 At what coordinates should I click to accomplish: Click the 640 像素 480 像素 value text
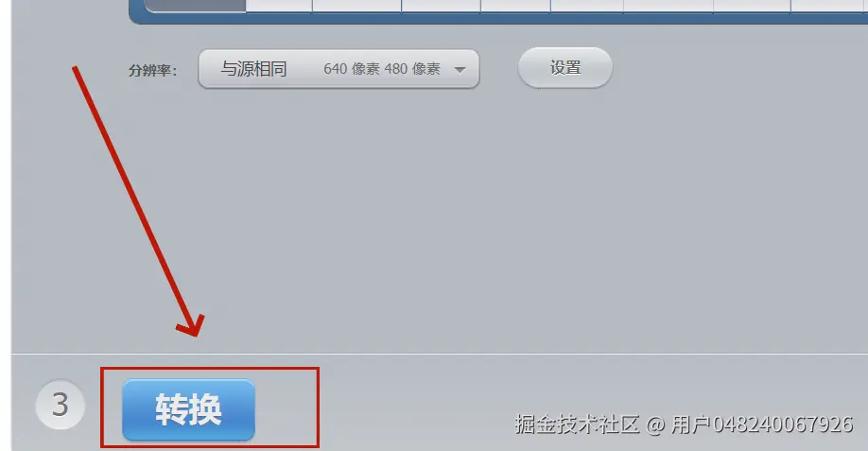click(382, 69)
